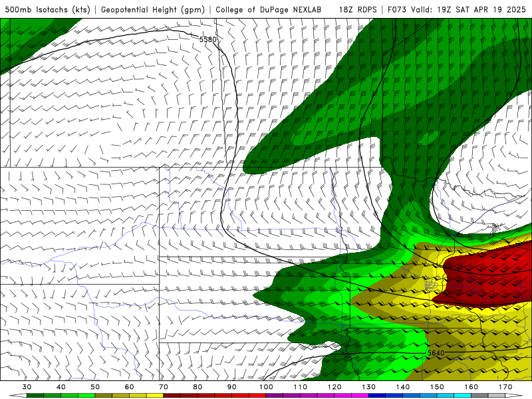The width and height of the screenshot is (532, 399).
Task: Click the legend value 60
Action: pos(129,387)
